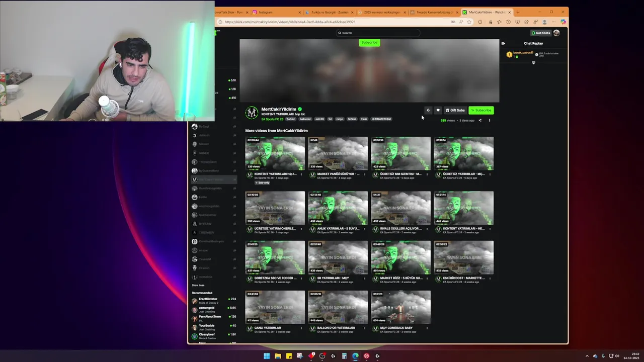Open BALLON D'OR YATIRIMLARI video thumbnail
This screenshot has width=644, height=362.
coord(338,307)
